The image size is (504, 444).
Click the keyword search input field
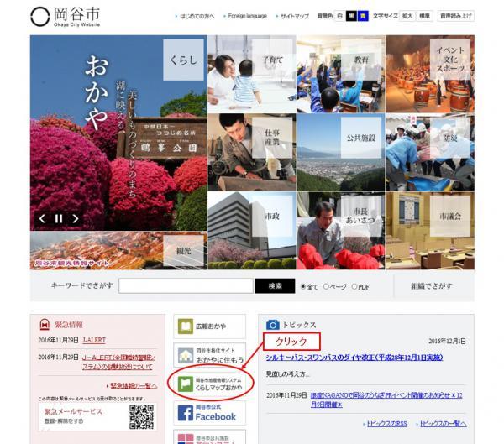186,286
